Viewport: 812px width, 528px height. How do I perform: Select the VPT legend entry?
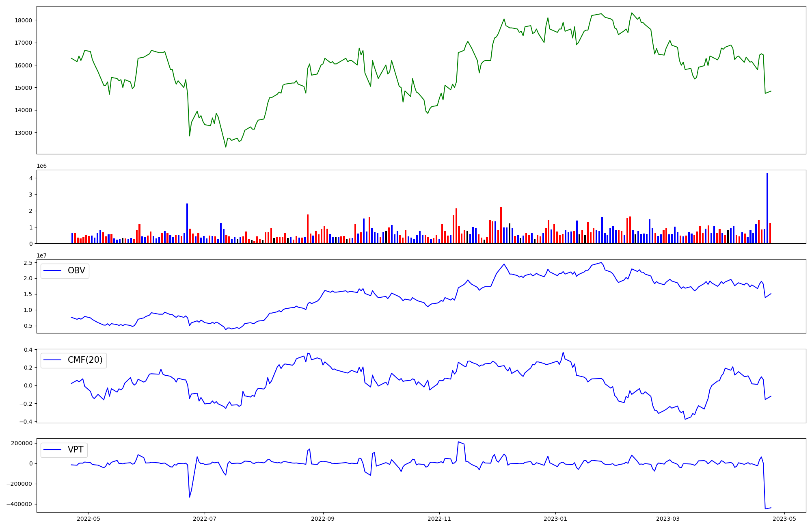click(x=76, y=450)
